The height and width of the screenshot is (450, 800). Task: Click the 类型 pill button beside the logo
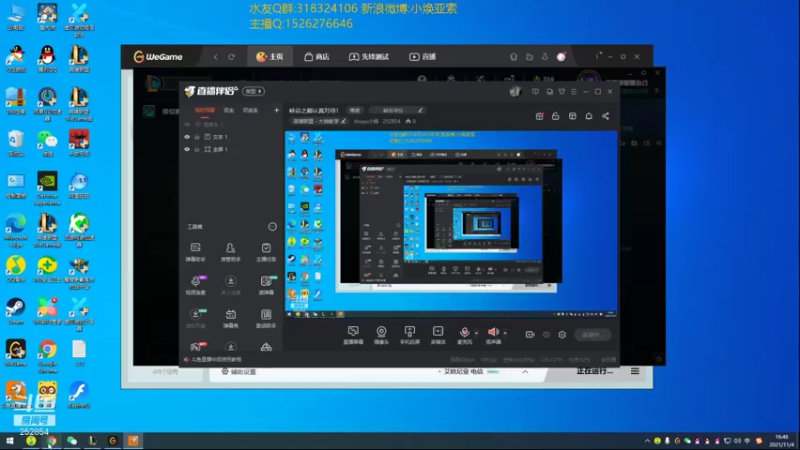(x=254, y=91)
